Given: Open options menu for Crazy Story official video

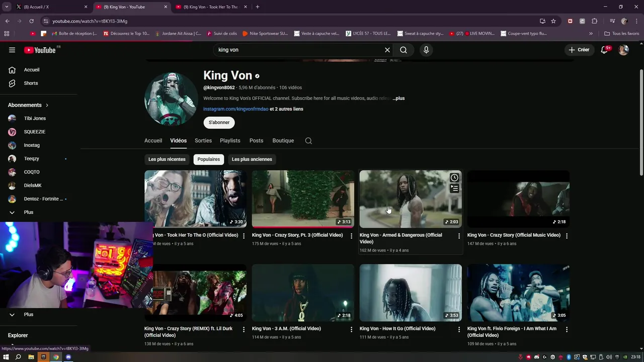Looking at the screenshot, I should [x=567, y=235].
